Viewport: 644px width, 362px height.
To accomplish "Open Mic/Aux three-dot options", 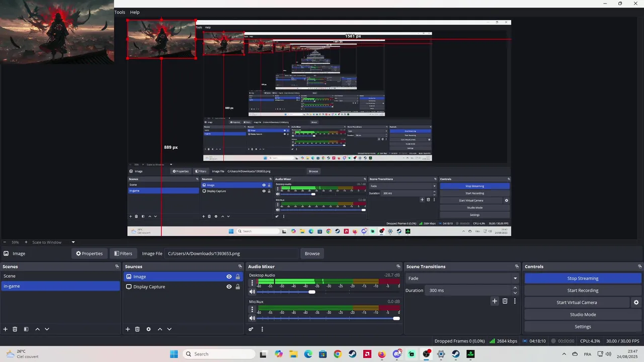I will tap(253, 309).
